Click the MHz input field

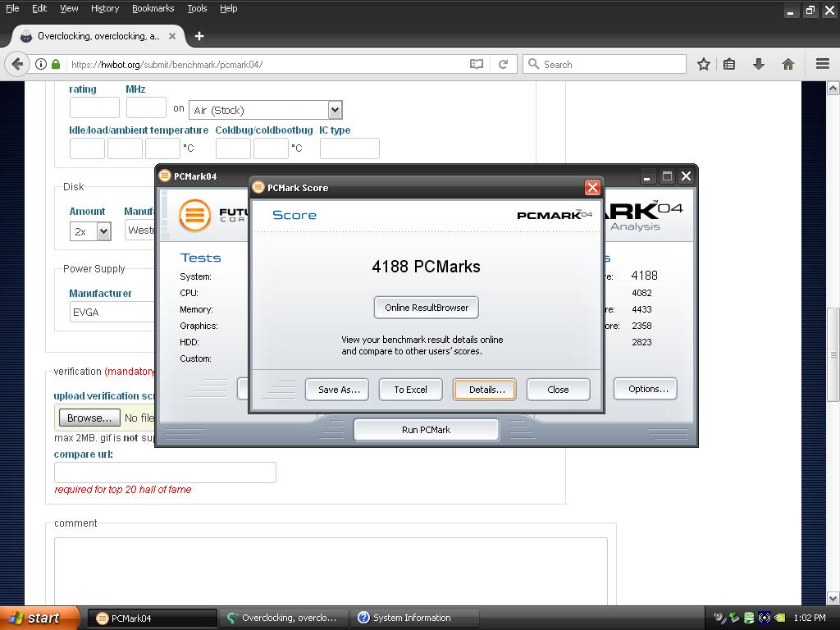[146, 107]
